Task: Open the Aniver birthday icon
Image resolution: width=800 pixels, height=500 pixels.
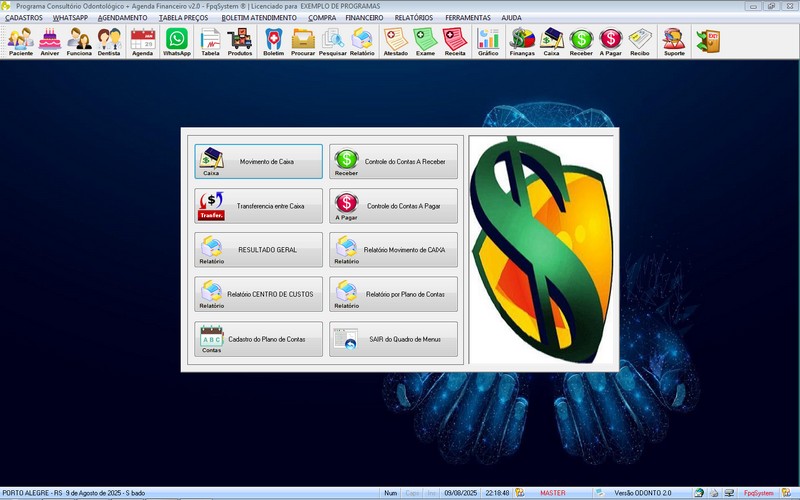Action: point(50,41)
